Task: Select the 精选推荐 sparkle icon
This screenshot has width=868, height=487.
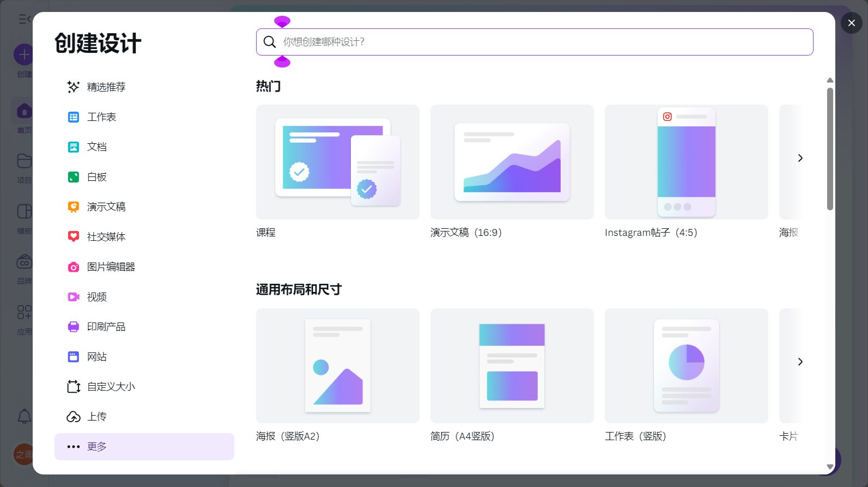Action: 73,87
